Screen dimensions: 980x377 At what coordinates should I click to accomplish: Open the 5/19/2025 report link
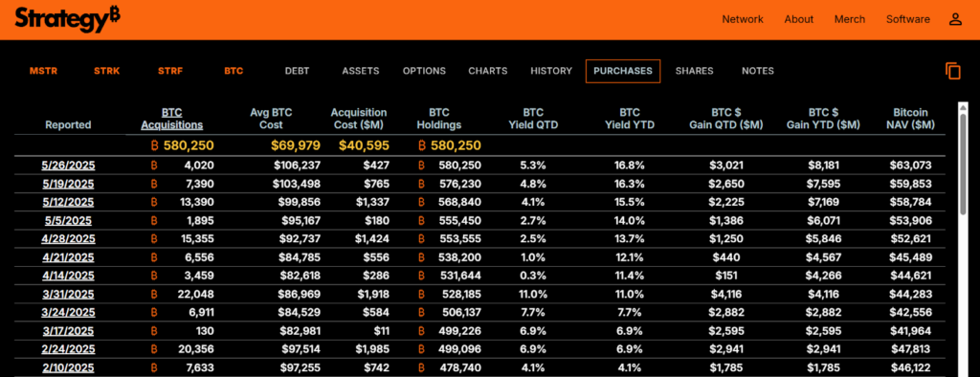[68, 184]
